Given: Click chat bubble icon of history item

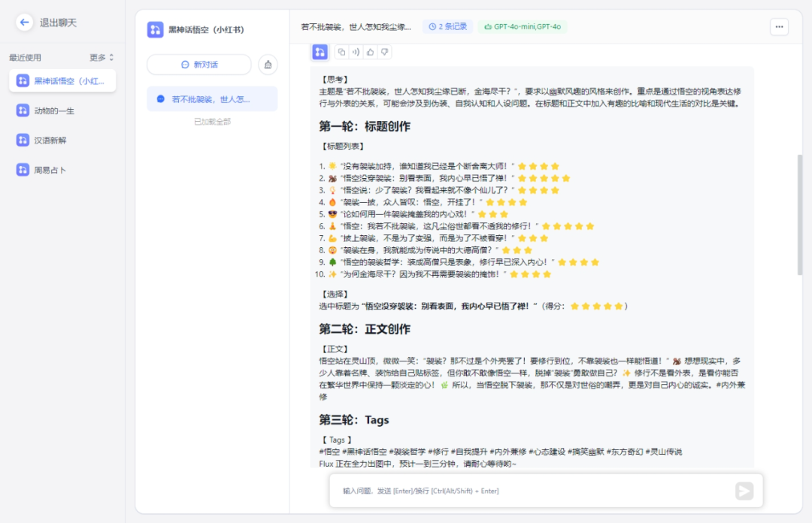Looking at the screenshot, I should point(161,99).
